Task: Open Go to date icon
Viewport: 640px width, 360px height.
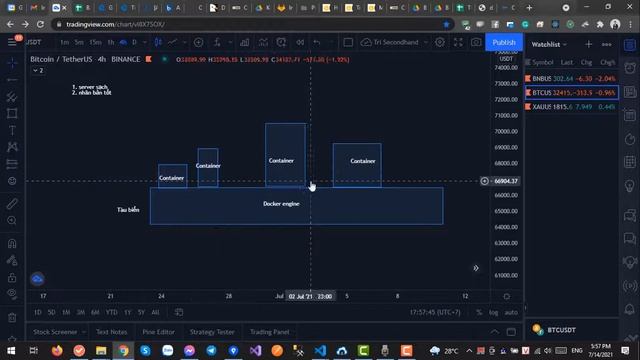Action: coord(179,312)
